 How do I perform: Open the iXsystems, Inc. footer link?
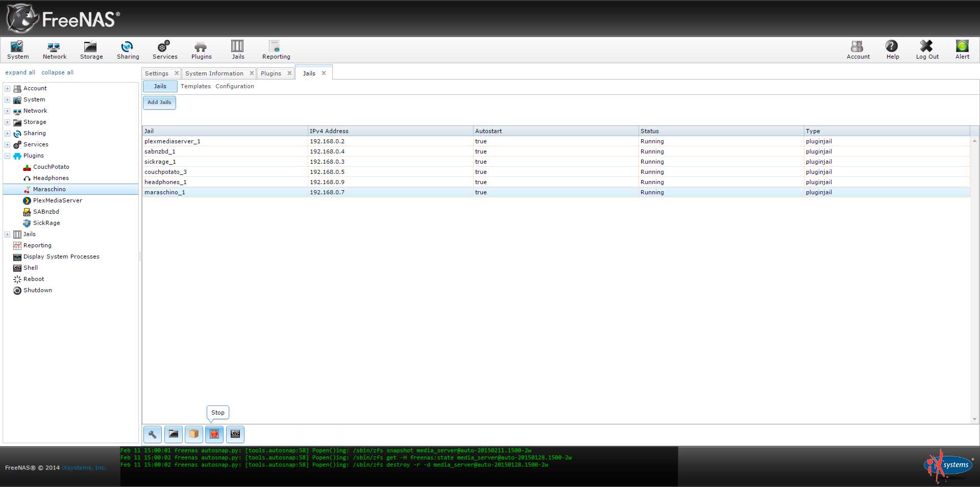pos(84,468)
